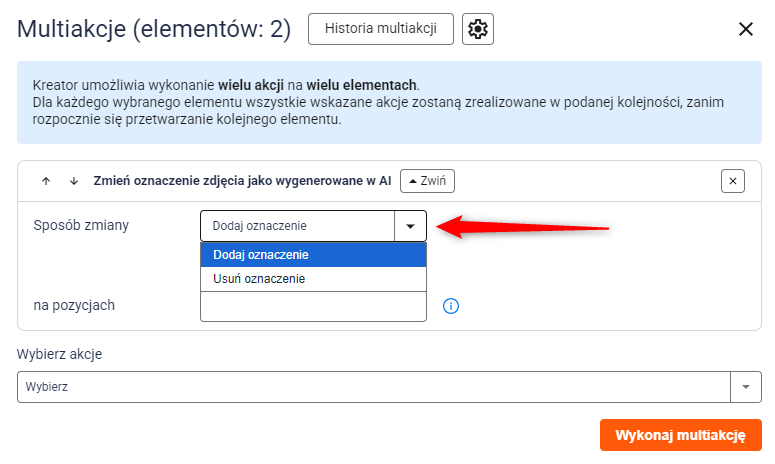The height and width of the screenshot is (464, 775).
Task: Open multiaction settings gear icon
Action: pos(477,29)
